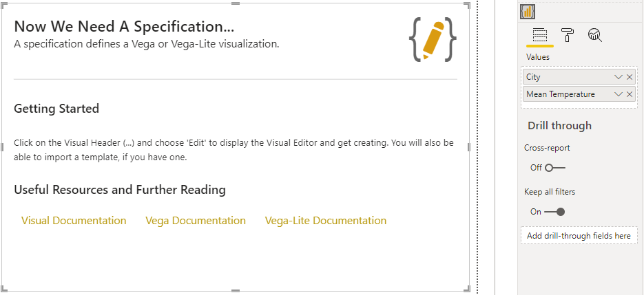Open the Fields pane tab icon
This screenshot has width=644, height=295.
click(540, 35)
